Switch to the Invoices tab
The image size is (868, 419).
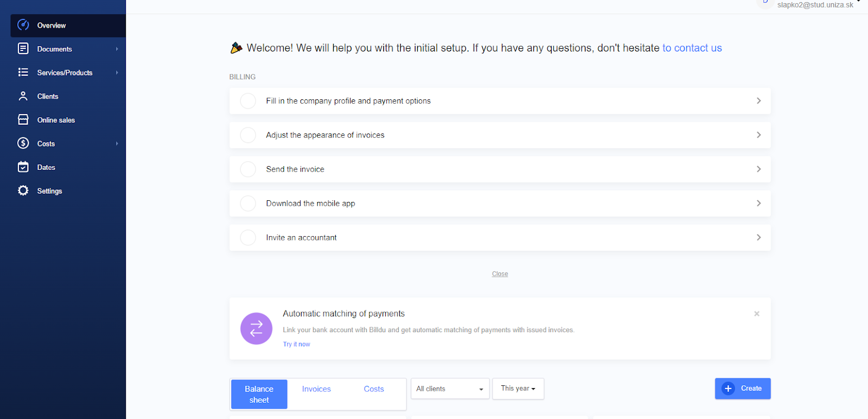[316, 389]
